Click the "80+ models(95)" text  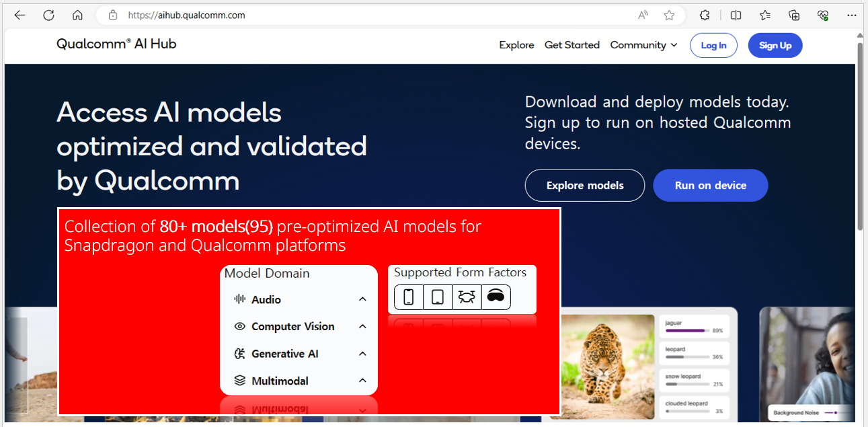coord(216,226)
